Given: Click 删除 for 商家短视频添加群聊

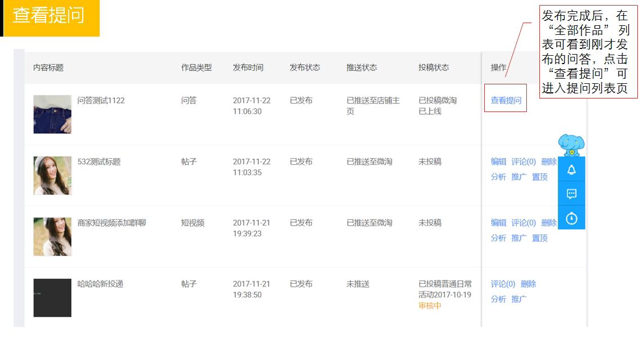Looking at the screenshot, I should pyautogui.click(x=549, y=223).
